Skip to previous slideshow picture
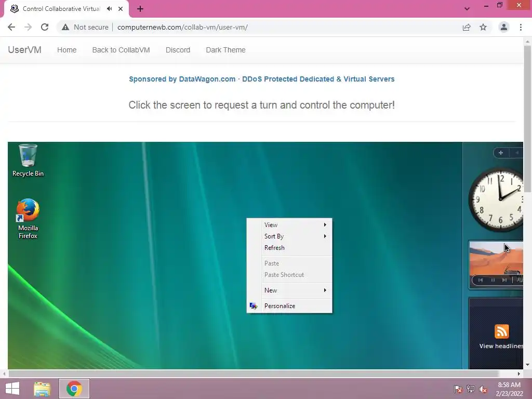The width and height of the screenshot is (532, 399). click(481, 280)
